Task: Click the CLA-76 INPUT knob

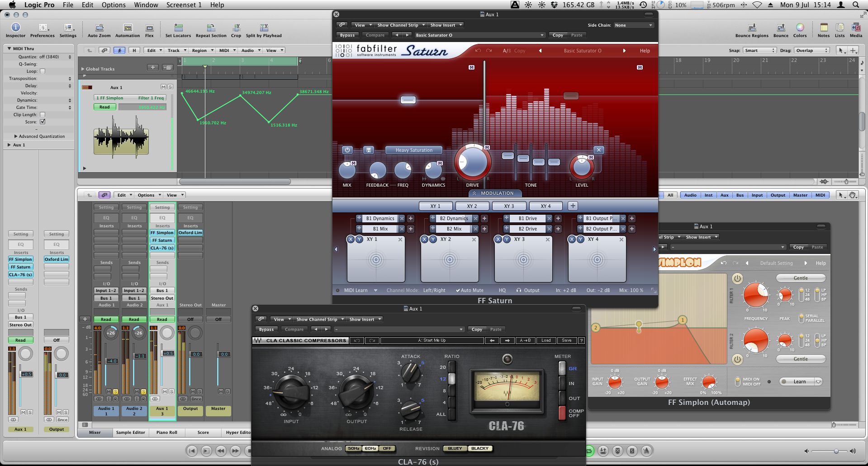Action: (291, 392)
